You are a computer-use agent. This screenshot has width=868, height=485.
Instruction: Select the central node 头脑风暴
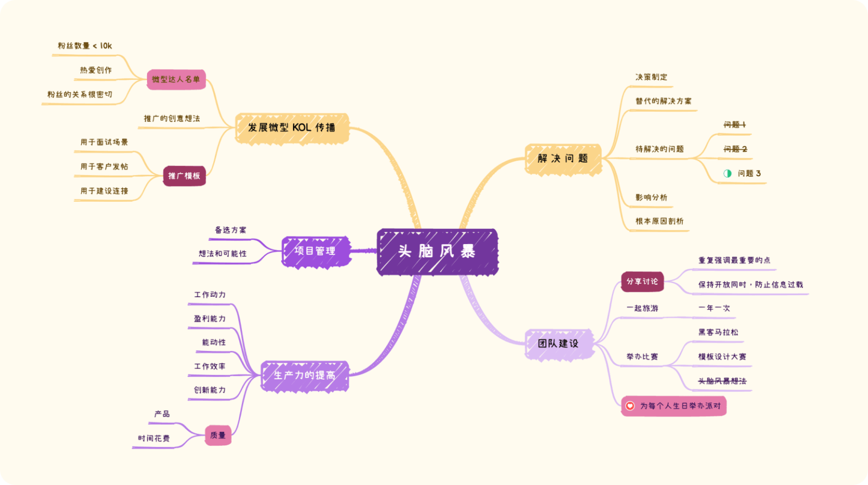[x=437, y=252]
